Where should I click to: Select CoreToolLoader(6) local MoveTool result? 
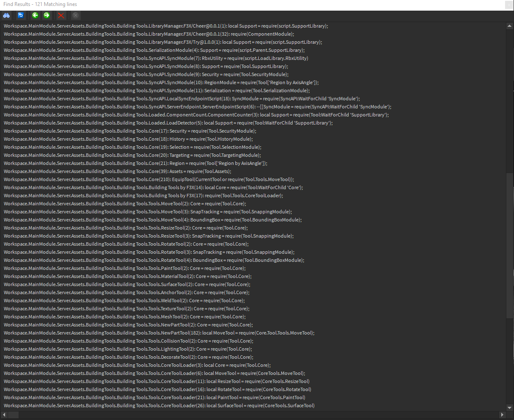155,373
